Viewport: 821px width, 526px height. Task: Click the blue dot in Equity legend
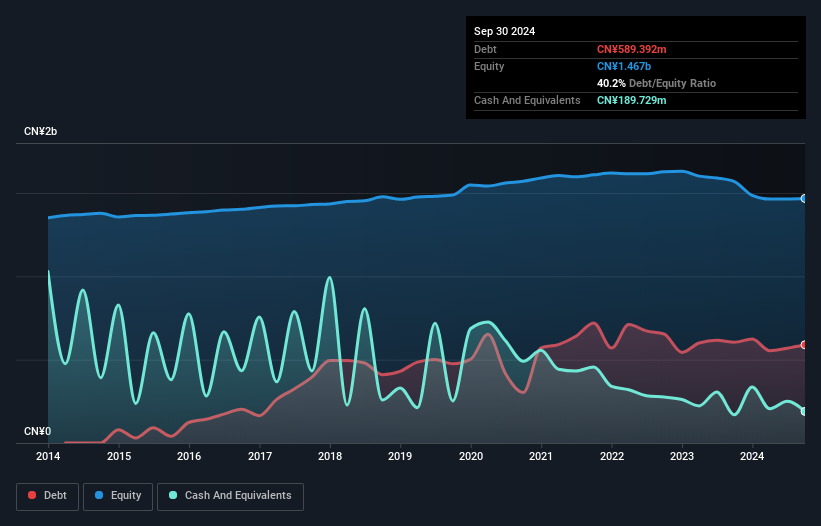tap(100, 496)
